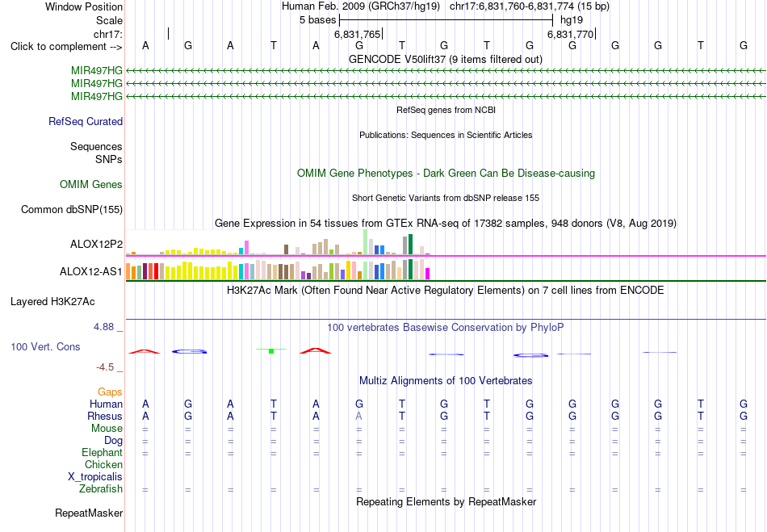Click the -4.5 PhyloP lower value
Screen dimensions: 767x532
tap(105, 367)
